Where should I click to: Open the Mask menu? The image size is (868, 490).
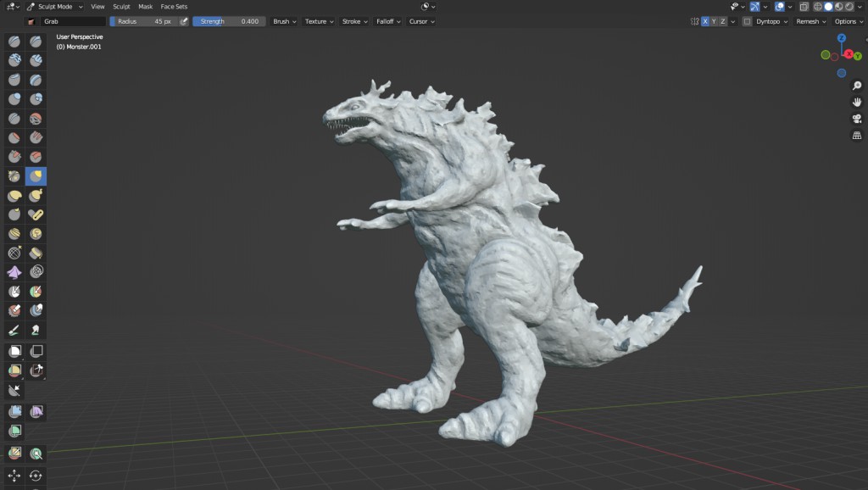pyautogui.click(x=145, y=6)
